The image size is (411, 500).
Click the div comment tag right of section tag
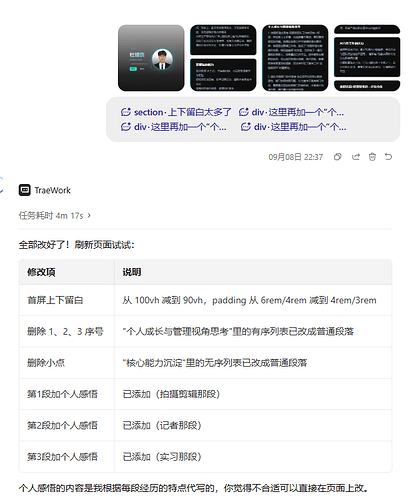point(291,112)
